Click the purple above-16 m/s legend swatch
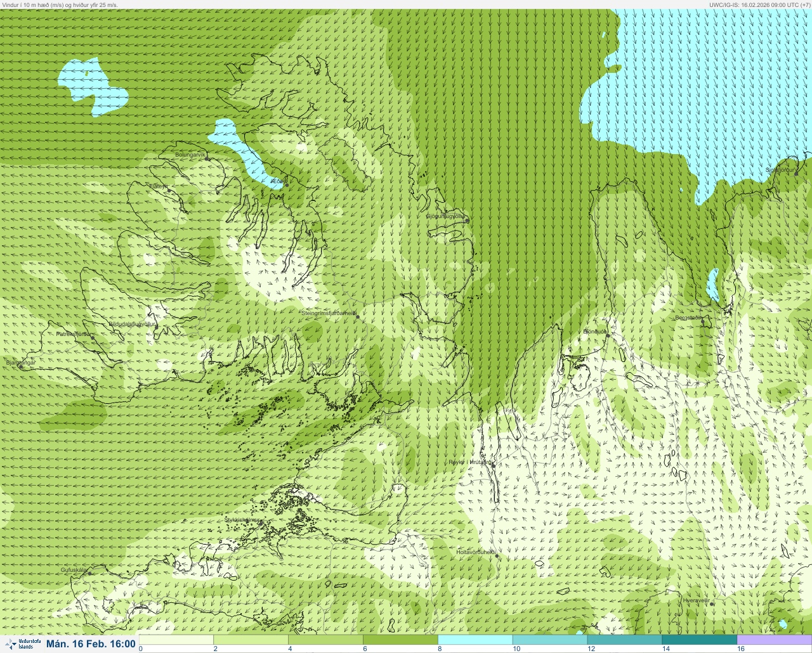This screenshot has height=653, width=812. 775,640
